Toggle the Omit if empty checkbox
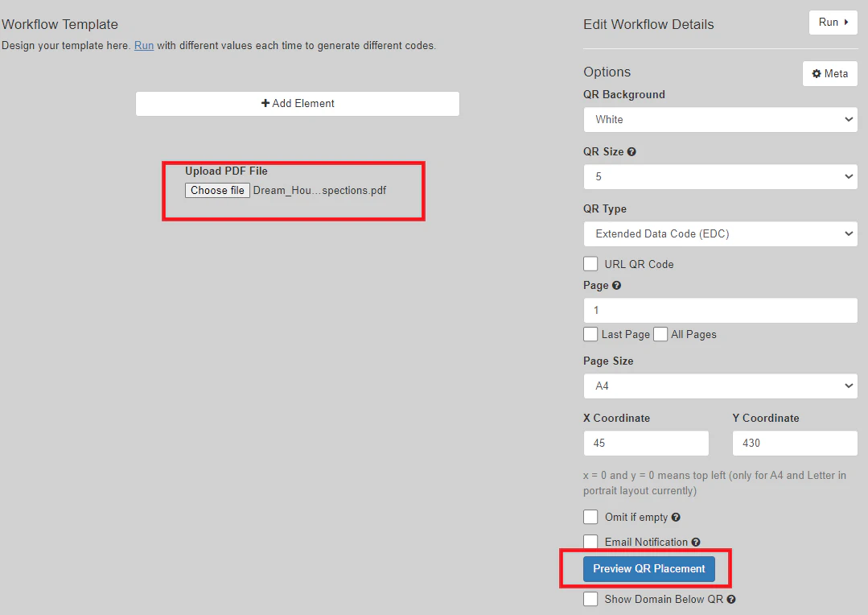Image resolution: width=868 pixels, height=615 pixels. click(591, 517)
